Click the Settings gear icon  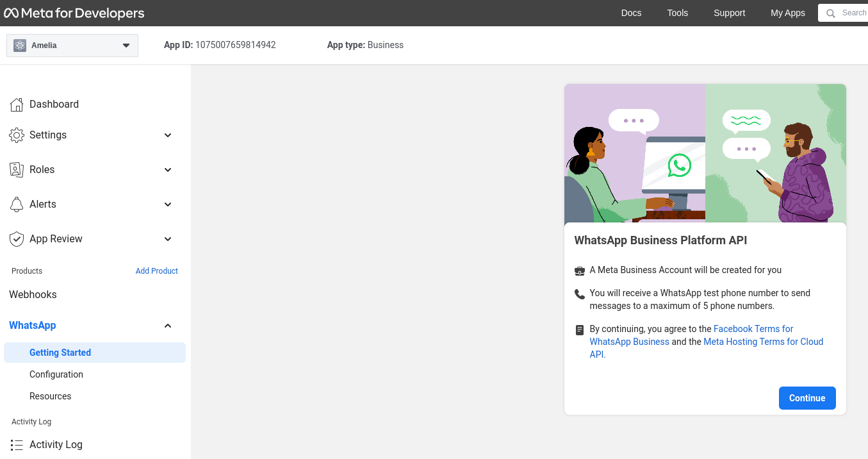click(x=17, y=135)
